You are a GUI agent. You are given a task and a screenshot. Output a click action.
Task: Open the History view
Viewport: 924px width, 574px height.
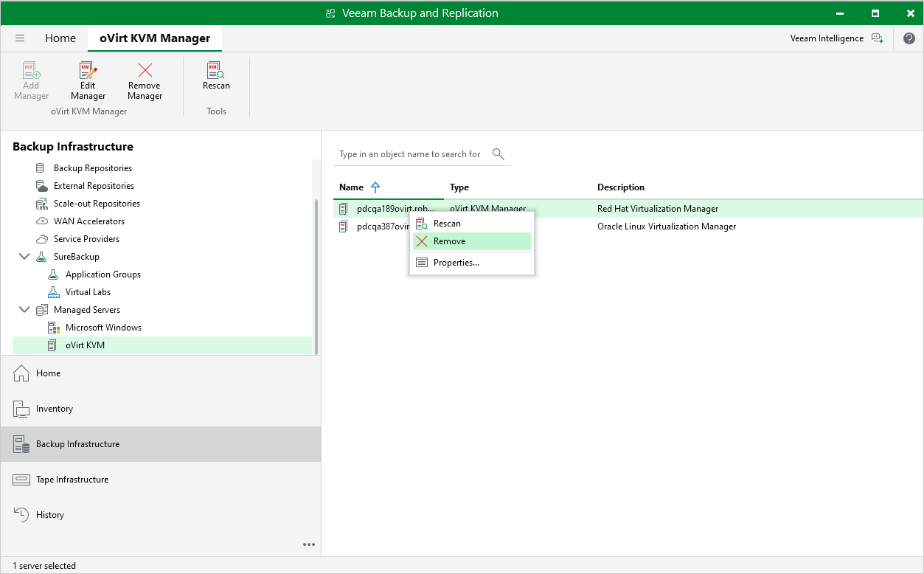[49, 514]
